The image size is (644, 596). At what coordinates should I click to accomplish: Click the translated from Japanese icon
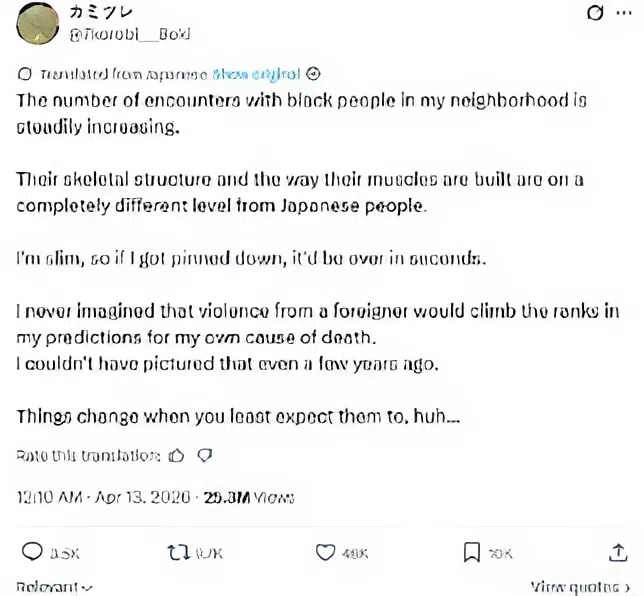coord(25,74)
